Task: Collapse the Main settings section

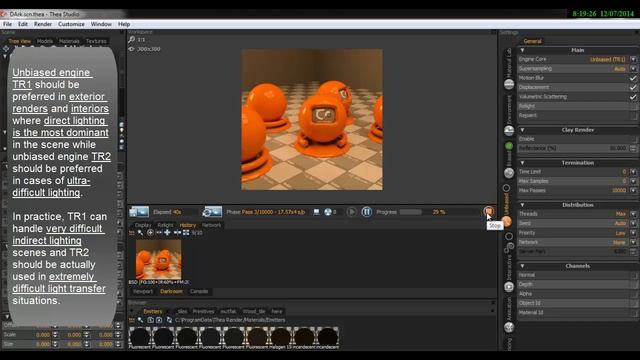Action: tap(522, 50)
